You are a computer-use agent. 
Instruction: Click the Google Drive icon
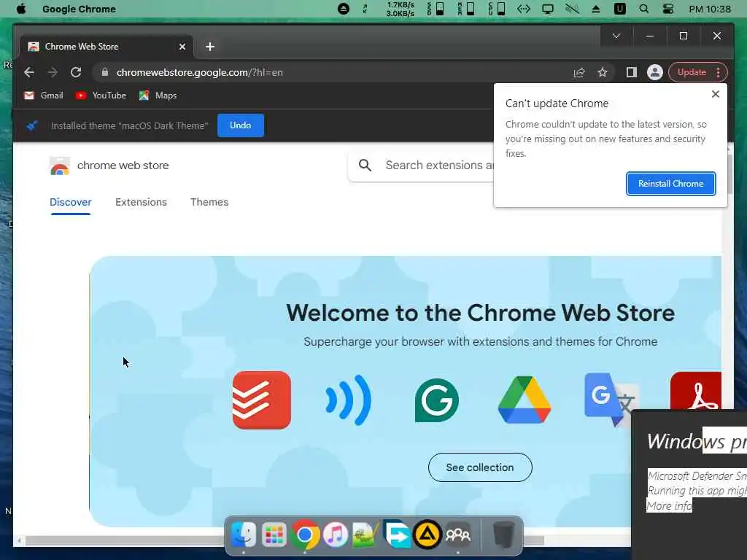click(x=524, y=400)
